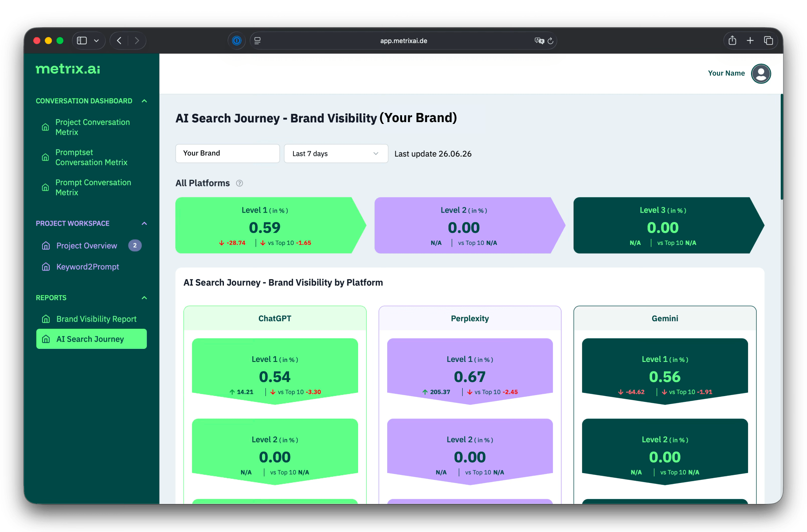Click REPORTS section header

point(51,298)
